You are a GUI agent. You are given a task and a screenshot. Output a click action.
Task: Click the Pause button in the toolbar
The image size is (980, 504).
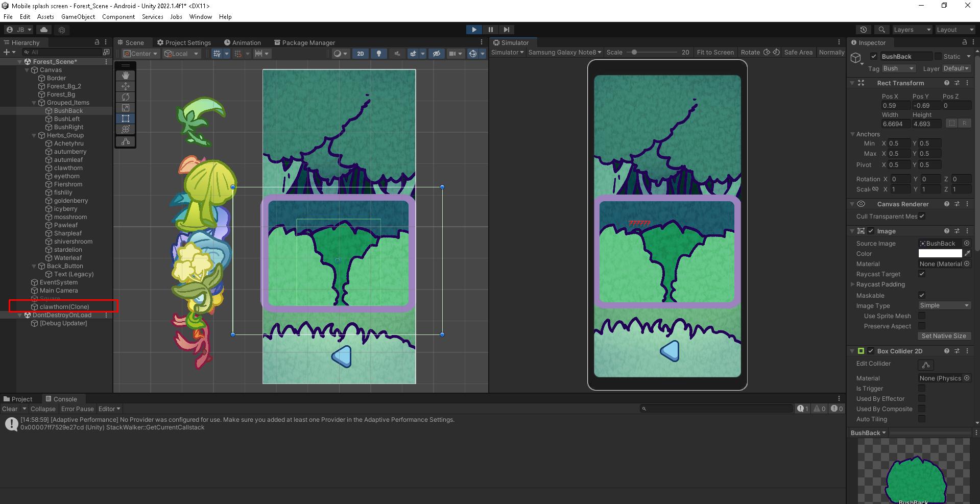click(x=490, y=30)
